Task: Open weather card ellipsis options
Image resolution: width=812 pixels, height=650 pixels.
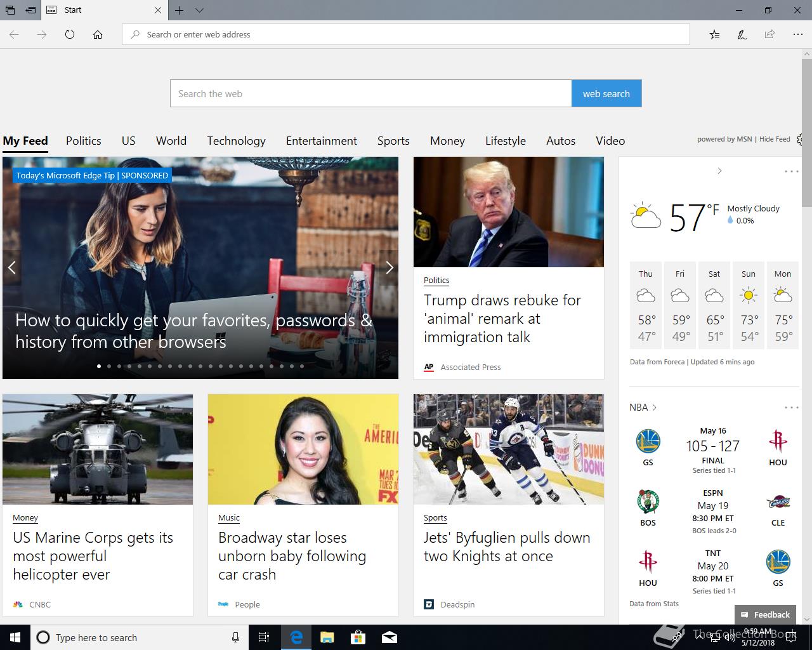Action: click(791, 171)
